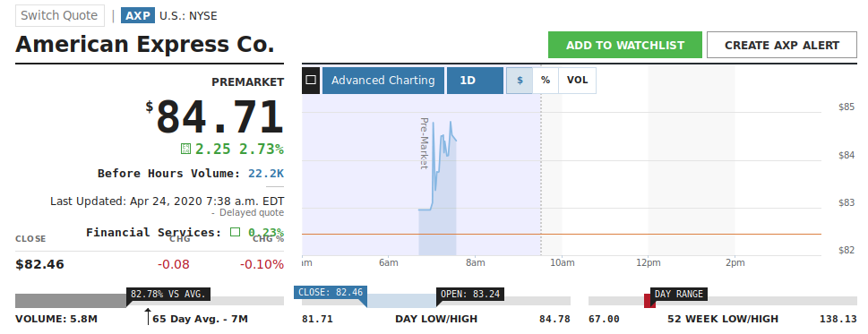
Task: Select the OPEN: 83.24 marker
Action: [x=470, y=295]
